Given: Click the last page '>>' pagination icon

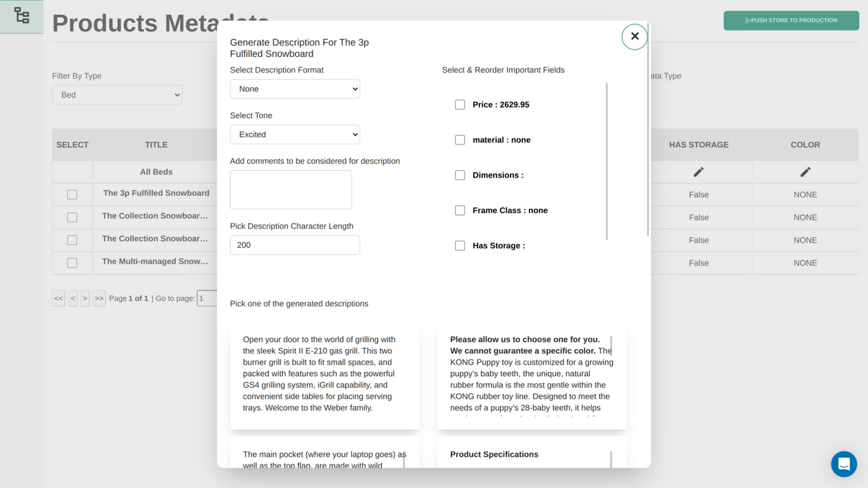Looking at the screenshot, I should coord(98,298).
